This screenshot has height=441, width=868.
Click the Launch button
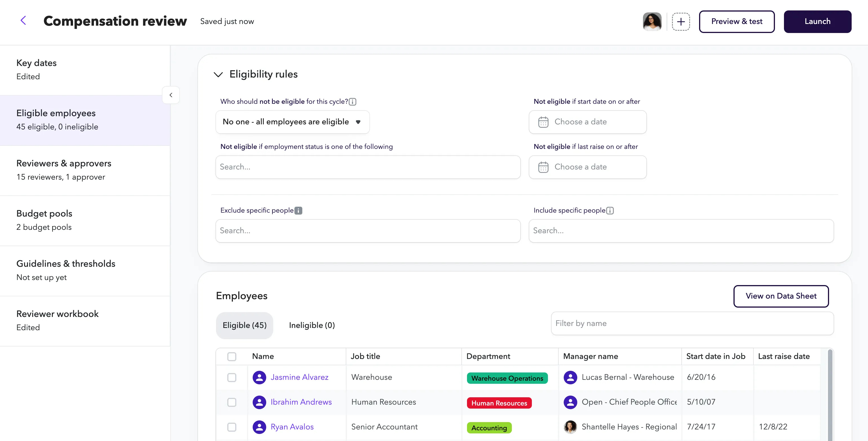point(818,21)
